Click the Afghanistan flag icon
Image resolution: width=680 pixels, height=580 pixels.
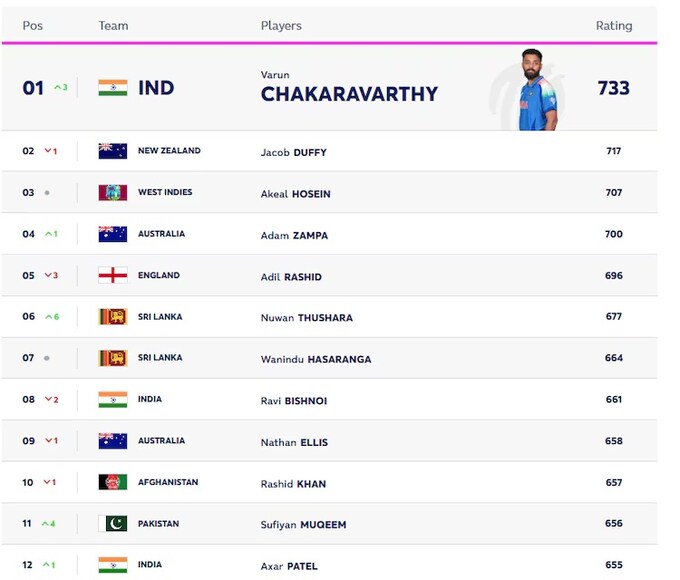click(112, 482)
